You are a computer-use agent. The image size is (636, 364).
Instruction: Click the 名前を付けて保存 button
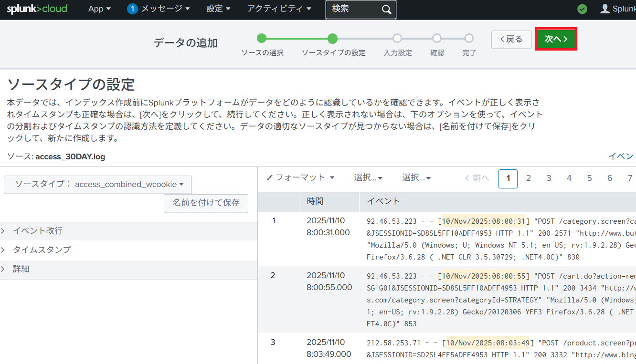[x=206, y=203]
